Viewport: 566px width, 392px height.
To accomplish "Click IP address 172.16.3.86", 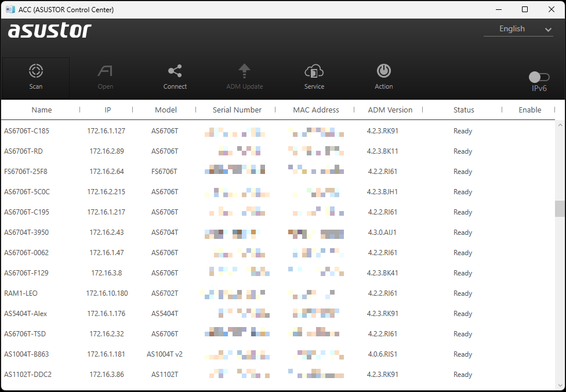I will (107, 374).
